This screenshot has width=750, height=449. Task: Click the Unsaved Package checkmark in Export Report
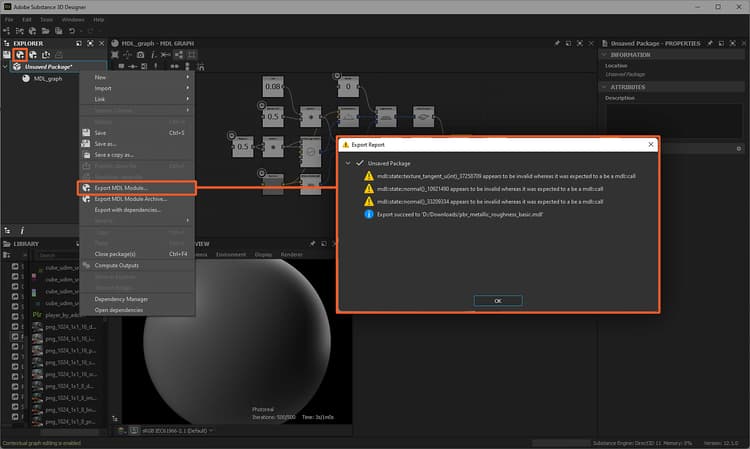tap(360, 163)
